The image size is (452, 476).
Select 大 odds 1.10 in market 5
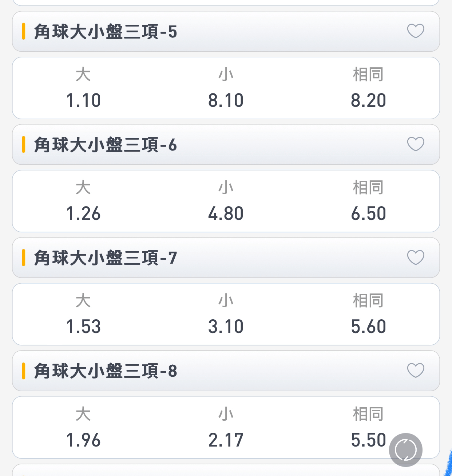tap(83, 88)
